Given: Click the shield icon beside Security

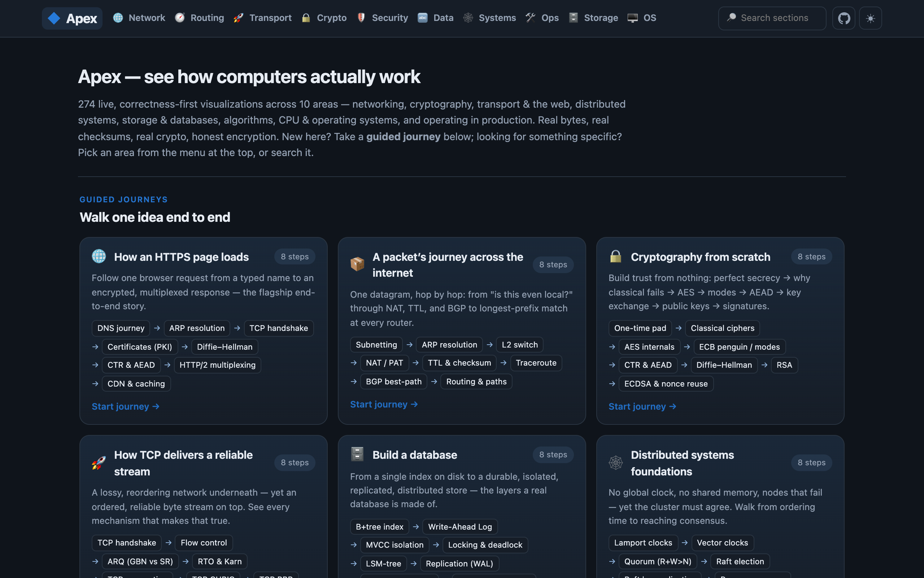Looking at the screenshot, I should pyautogui.click(x=361, y=18).
